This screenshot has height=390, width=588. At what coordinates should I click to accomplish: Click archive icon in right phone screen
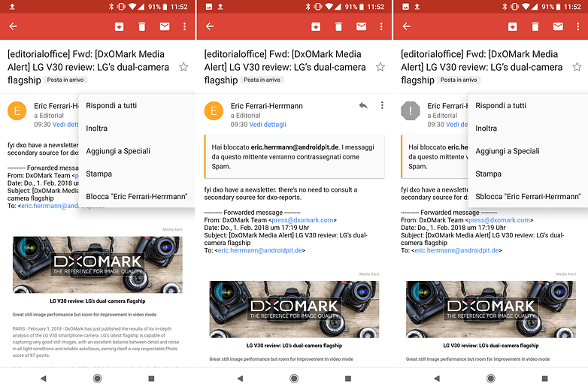(513, 26)
